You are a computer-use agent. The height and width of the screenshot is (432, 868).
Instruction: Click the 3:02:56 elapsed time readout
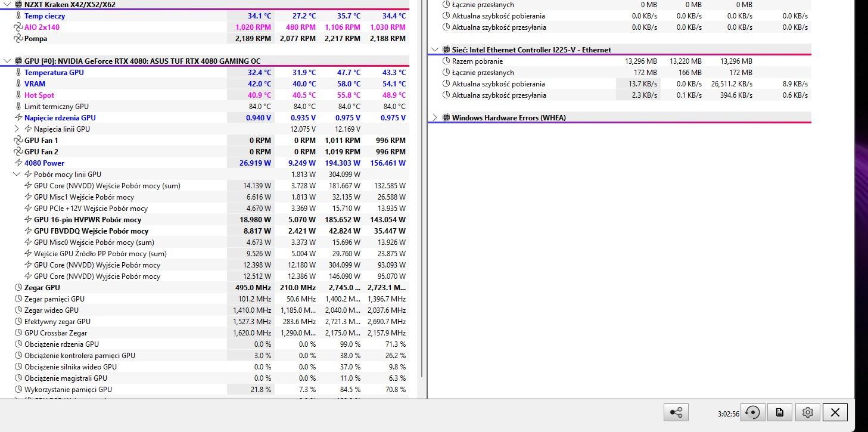click(x=729, y=414)
